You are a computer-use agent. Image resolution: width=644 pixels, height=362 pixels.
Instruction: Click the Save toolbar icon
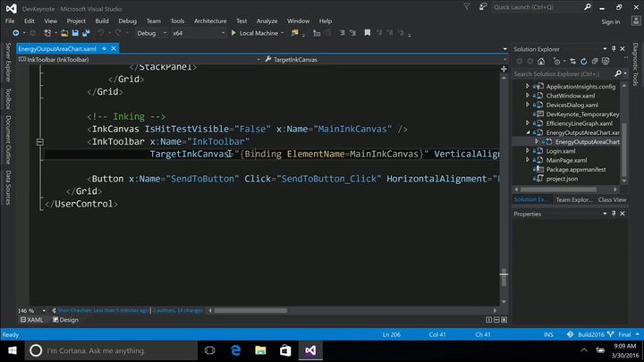tap(75, 33)
